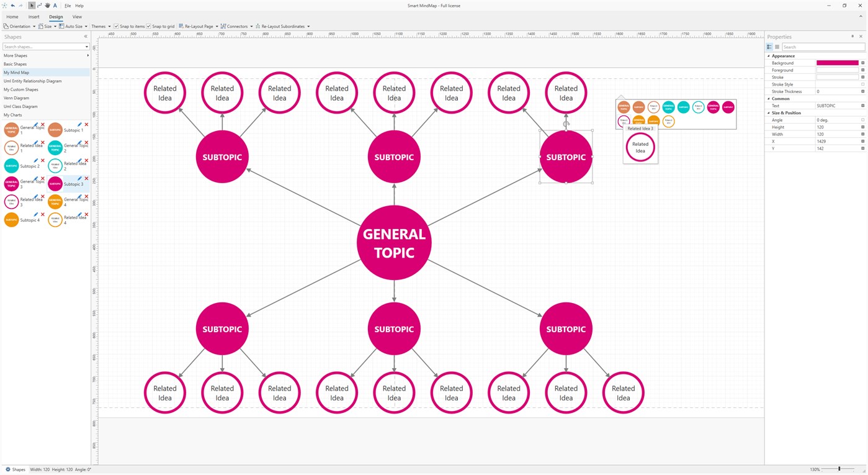Click the zoom slider at the bottom right
Viewport: 868px width, 475px height.
[839, 470]
